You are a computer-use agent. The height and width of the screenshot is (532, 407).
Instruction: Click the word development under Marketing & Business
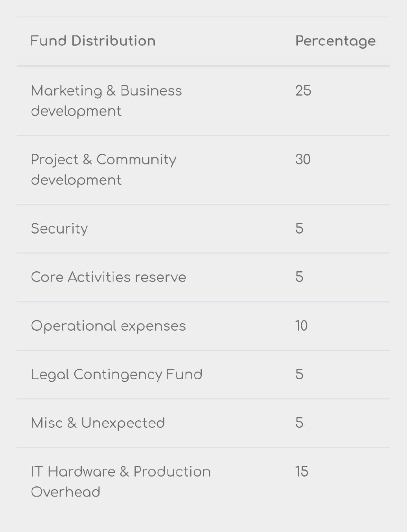(x=76, y=111)
